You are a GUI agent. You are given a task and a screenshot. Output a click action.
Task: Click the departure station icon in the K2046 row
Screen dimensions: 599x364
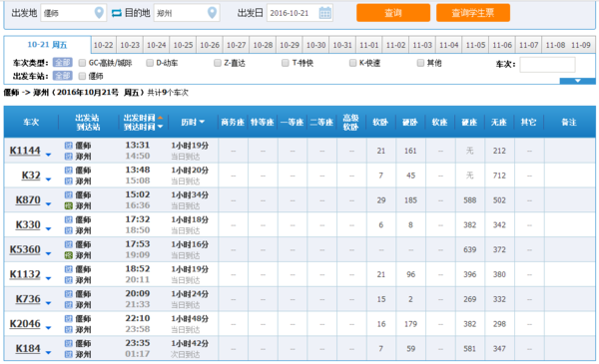(x=68, y=318)
